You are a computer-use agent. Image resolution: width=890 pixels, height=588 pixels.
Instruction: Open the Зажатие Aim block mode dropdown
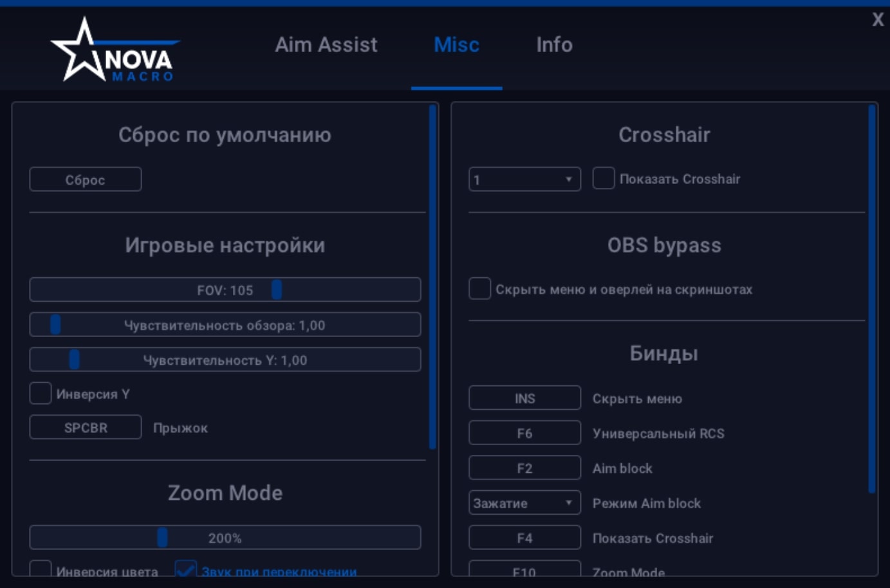coord(524,502)
